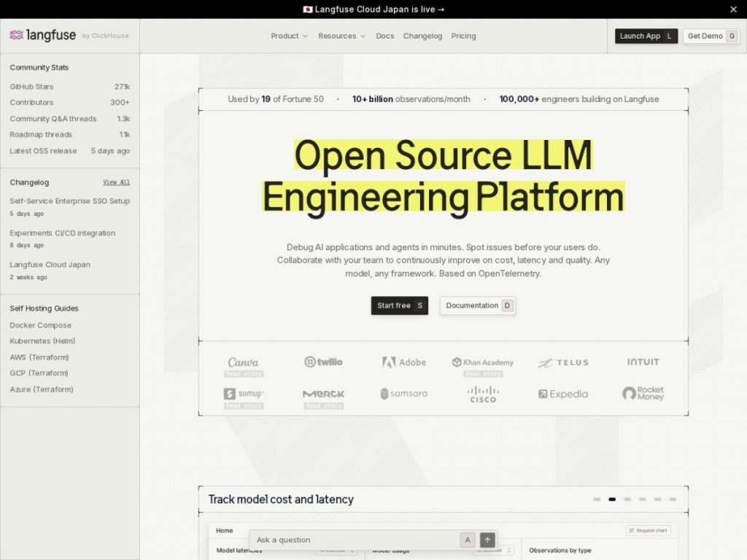Click the Samsara customer logo
Viewport: 747px width, 560px height.
point(404,394)
